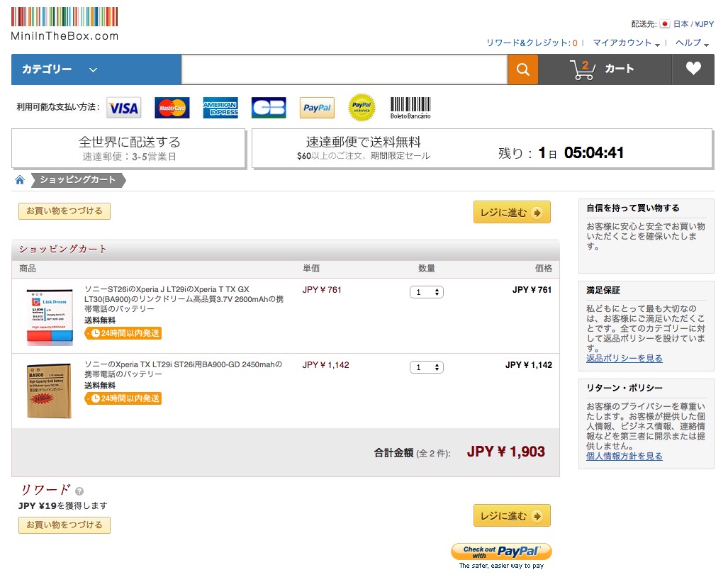The image size is (728, 582).
Task: Open the wishlist heart icon
Action: pos(694,69)
